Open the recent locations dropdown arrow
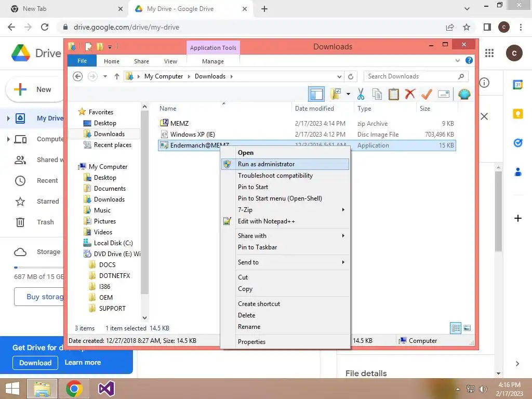The image size is (532, 399). [105, 76]
